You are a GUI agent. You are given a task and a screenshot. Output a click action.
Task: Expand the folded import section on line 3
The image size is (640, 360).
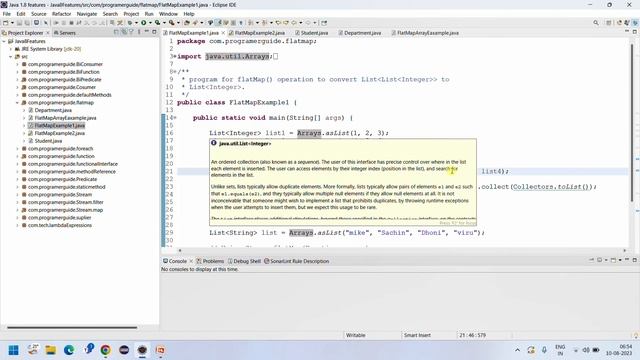175,56
